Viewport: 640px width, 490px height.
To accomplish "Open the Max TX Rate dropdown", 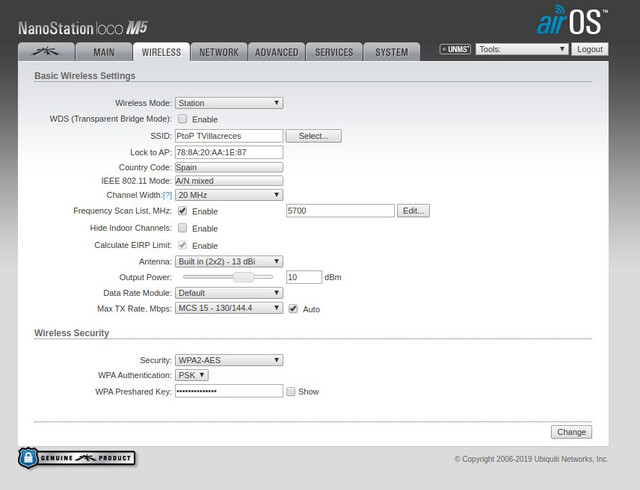I will point(229,308).
